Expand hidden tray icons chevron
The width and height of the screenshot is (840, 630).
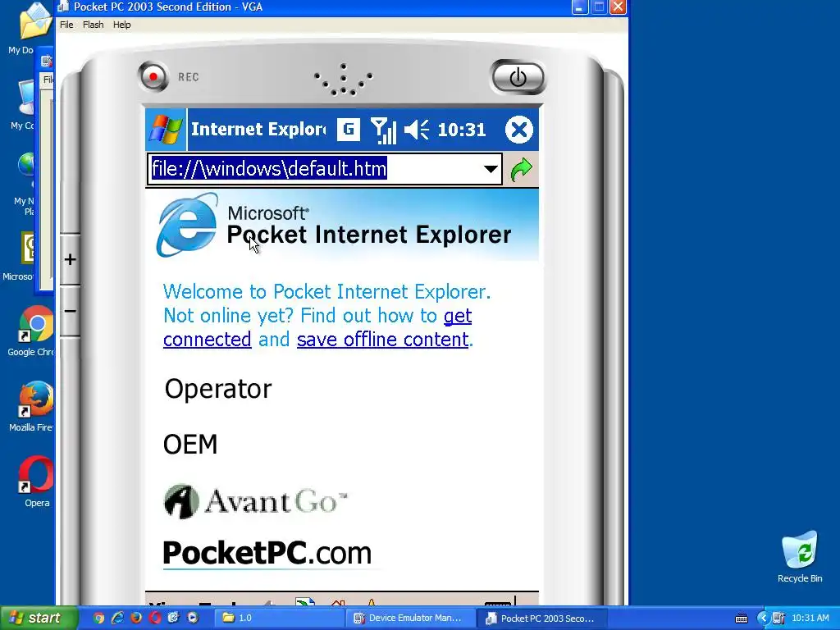point(763,619)
